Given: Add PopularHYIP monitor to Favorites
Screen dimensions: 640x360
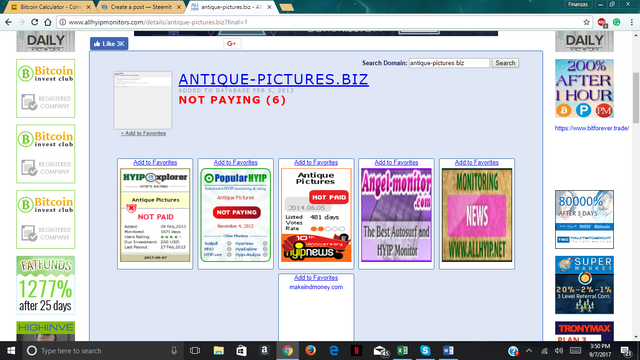Looking at the screenshot, I should (x=236, y=162).
